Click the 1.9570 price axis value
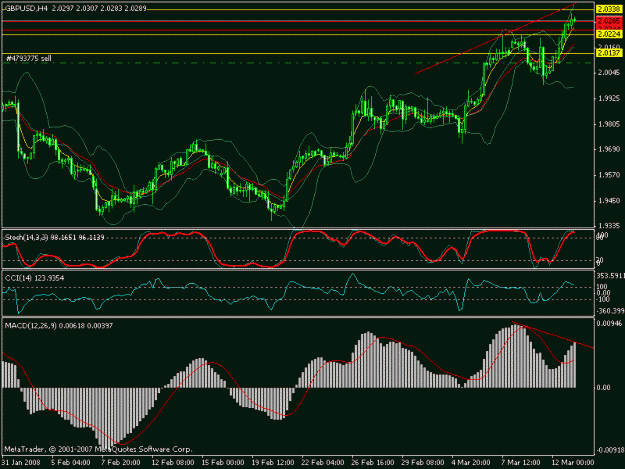This screenshot has height=469, width=625. (x=609, y=175)
